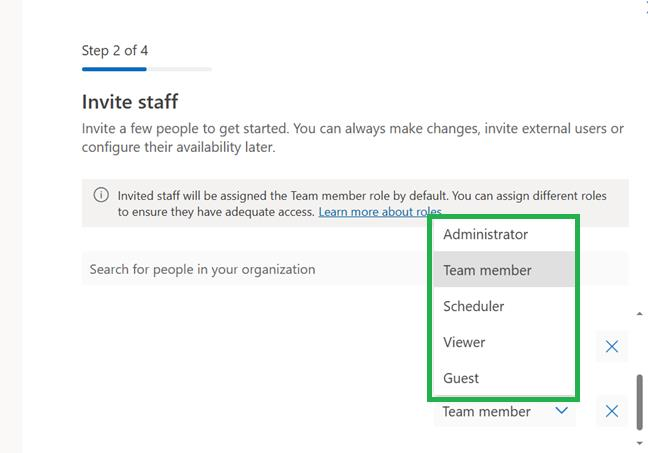Focus the Search for people input field
The height and width of the screenshot is (453, 648).
coord(250,269)
